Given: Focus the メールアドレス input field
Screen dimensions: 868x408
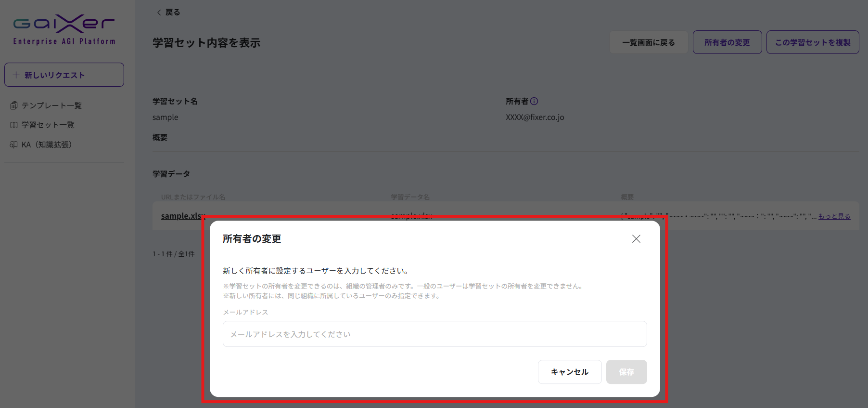Looking at the screenshot, I should (x=434, y=334).
